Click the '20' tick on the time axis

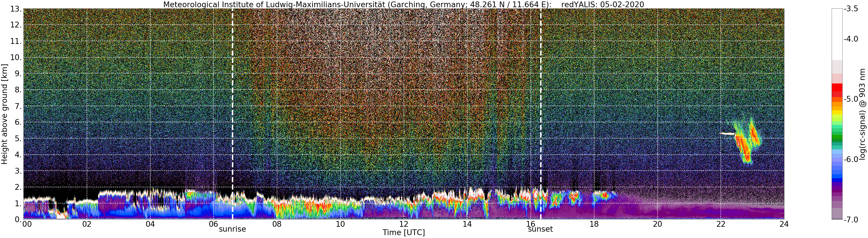pyautogui.click(x=657, y=224)
